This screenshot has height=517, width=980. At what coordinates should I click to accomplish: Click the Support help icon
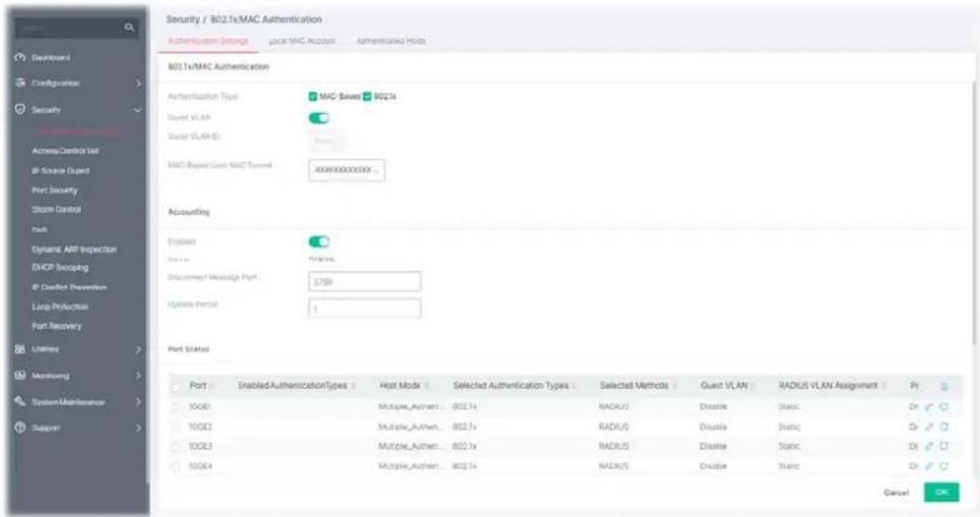click(20, 428)
